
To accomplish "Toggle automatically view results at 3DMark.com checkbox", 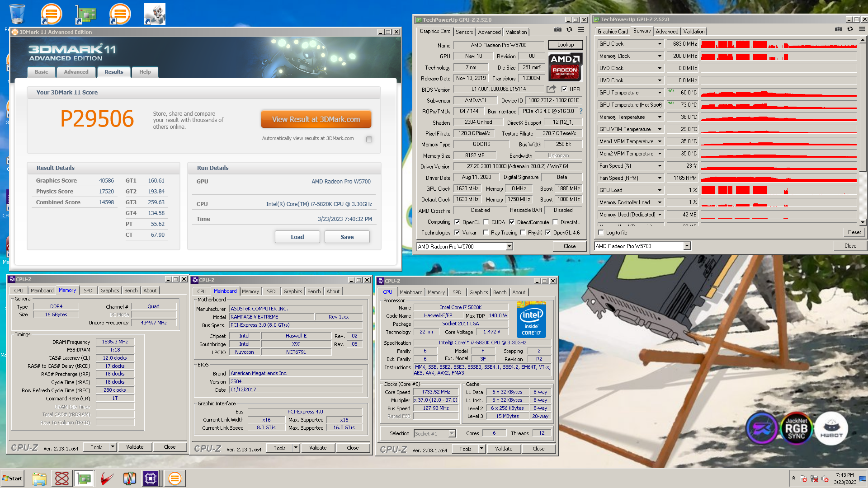I will (369, 140).
